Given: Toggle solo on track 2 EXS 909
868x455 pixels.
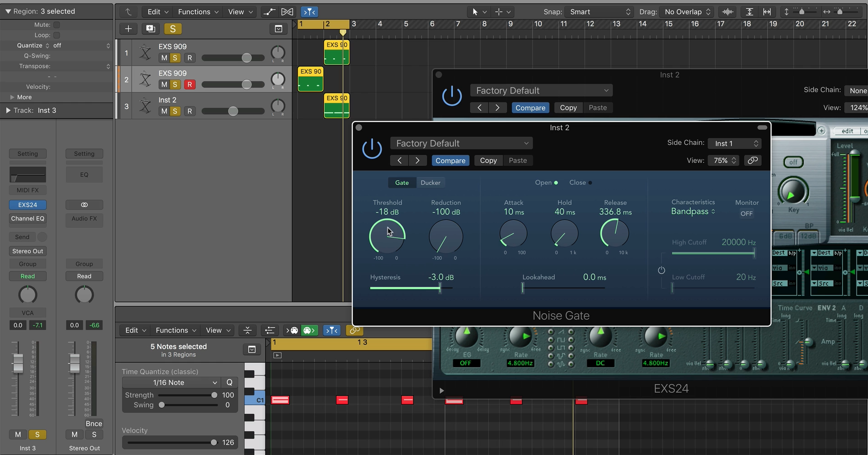Looking at the screenshot, I should point(175,84).
